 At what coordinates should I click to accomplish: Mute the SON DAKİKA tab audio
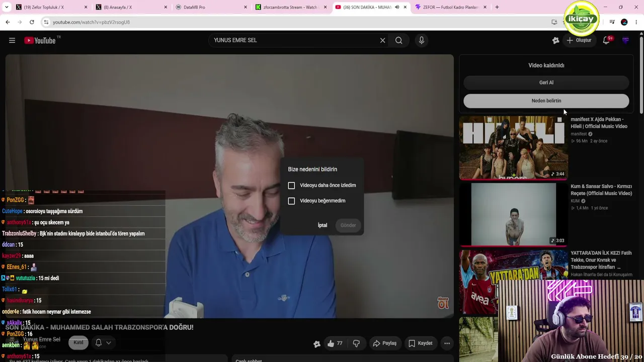coord(397,8)
